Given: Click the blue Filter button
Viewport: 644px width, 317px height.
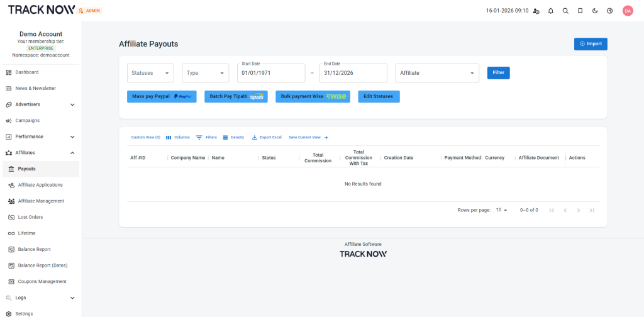Looking at the screenshot, I should (498, 73).
